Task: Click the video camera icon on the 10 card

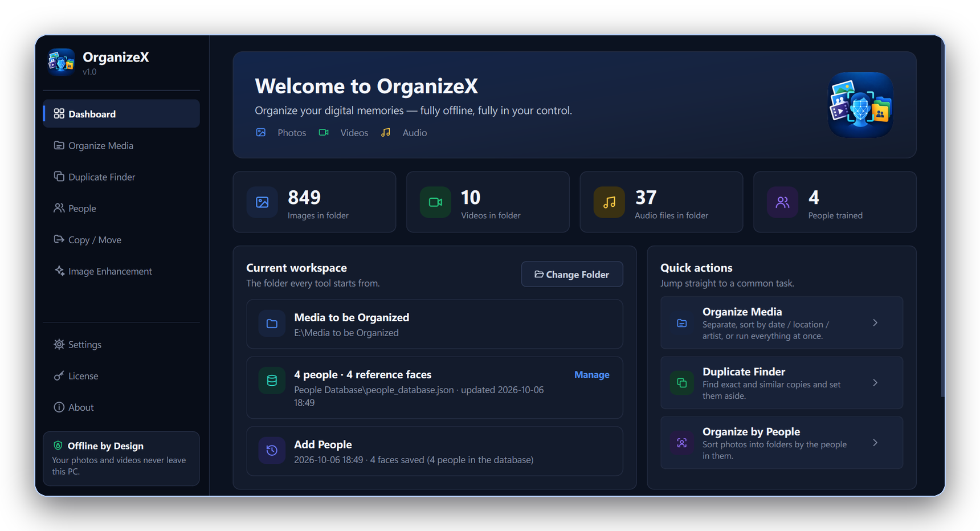Action: 435,202
